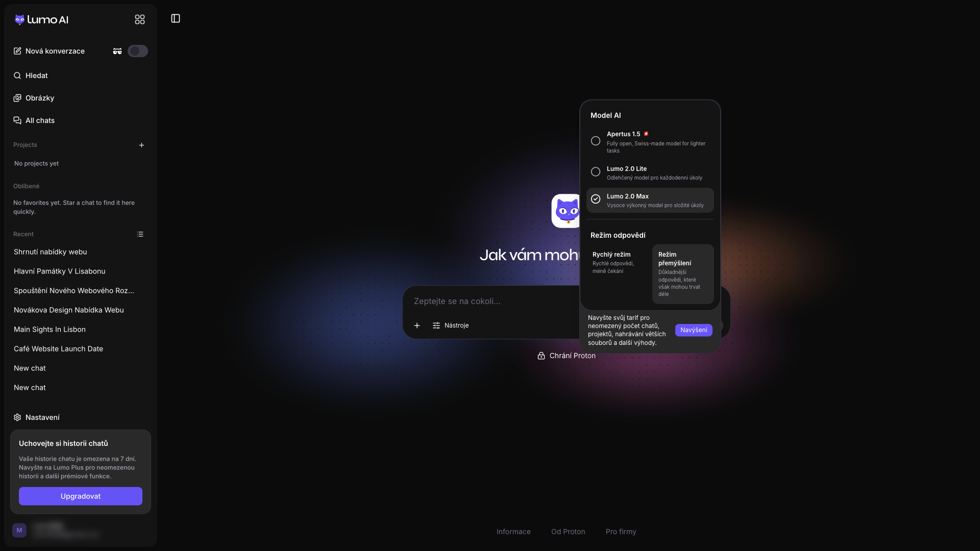Add a new project with plus icon

point(142,145)
